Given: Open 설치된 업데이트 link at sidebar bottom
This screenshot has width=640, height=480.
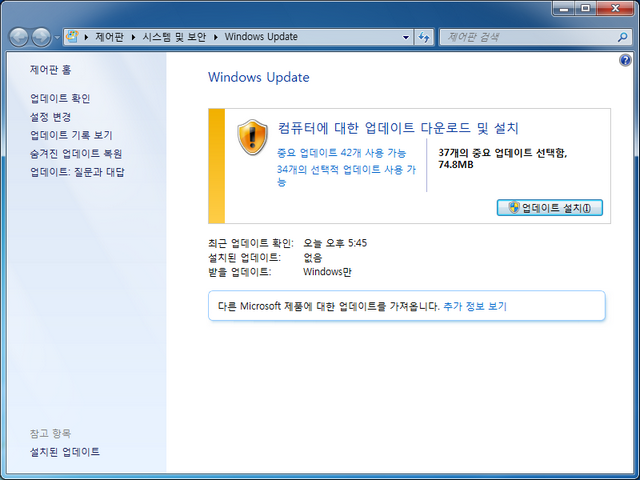Looking at the screenshot, I should pyautogui.click(x=64, y=452).
